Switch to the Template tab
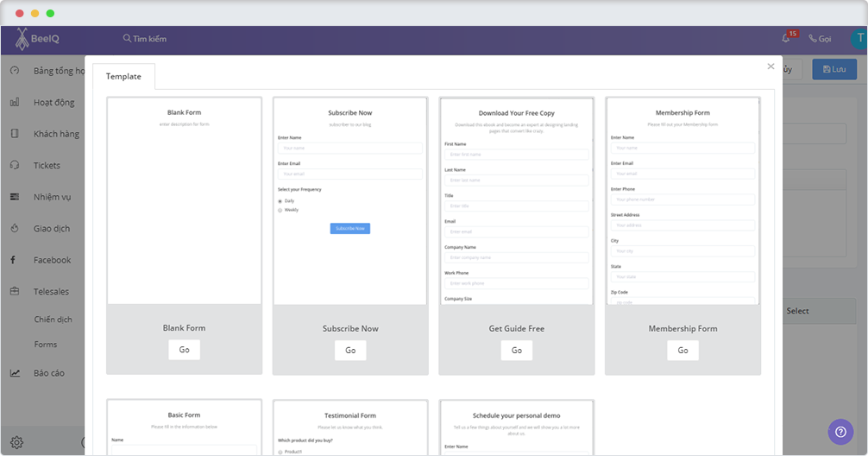This screenshot has height=456, width=868. pyautogui.click(x=123, y=77)
